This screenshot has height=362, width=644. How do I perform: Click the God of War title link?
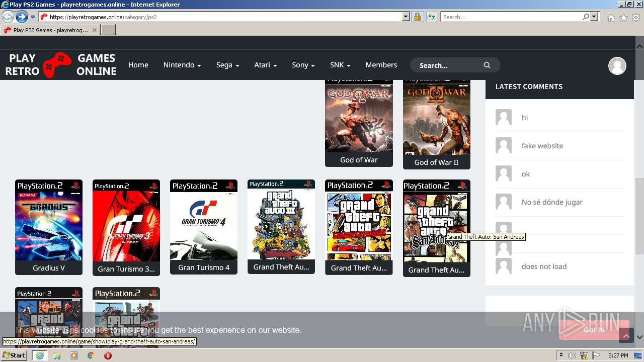coord(359,160)
